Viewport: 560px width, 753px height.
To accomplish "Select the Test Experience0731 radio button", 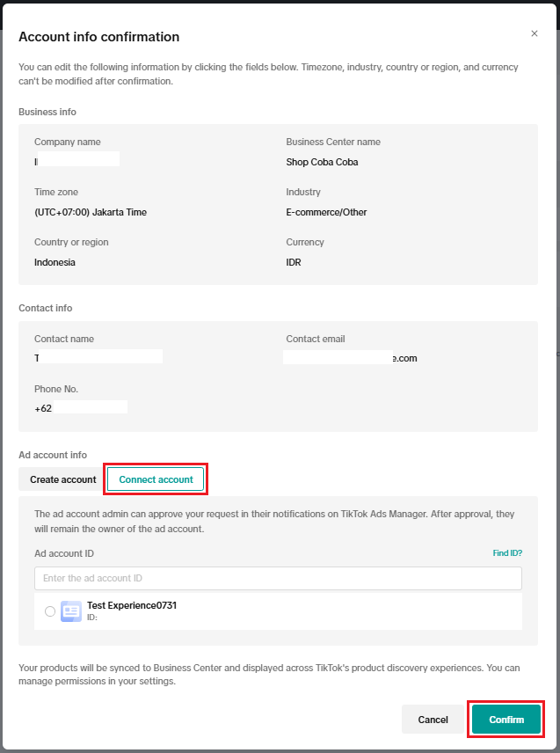I will [50, 611].
